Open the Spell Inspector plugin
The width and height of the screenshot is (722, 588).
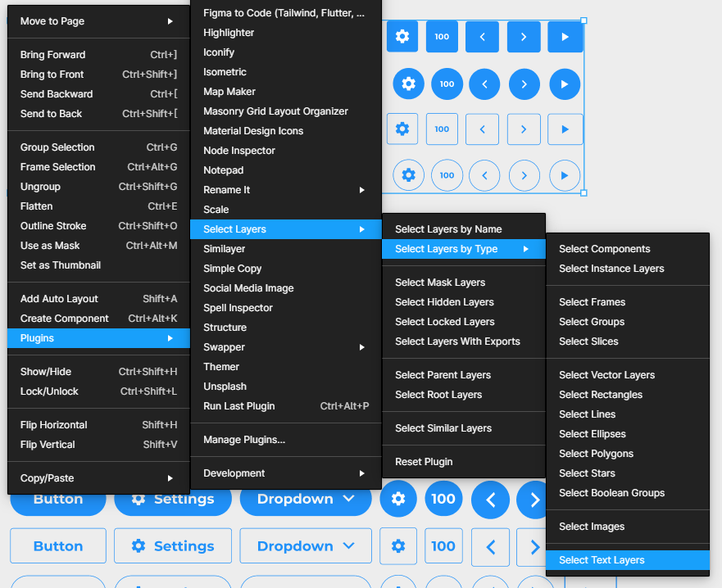coord(286,308)
